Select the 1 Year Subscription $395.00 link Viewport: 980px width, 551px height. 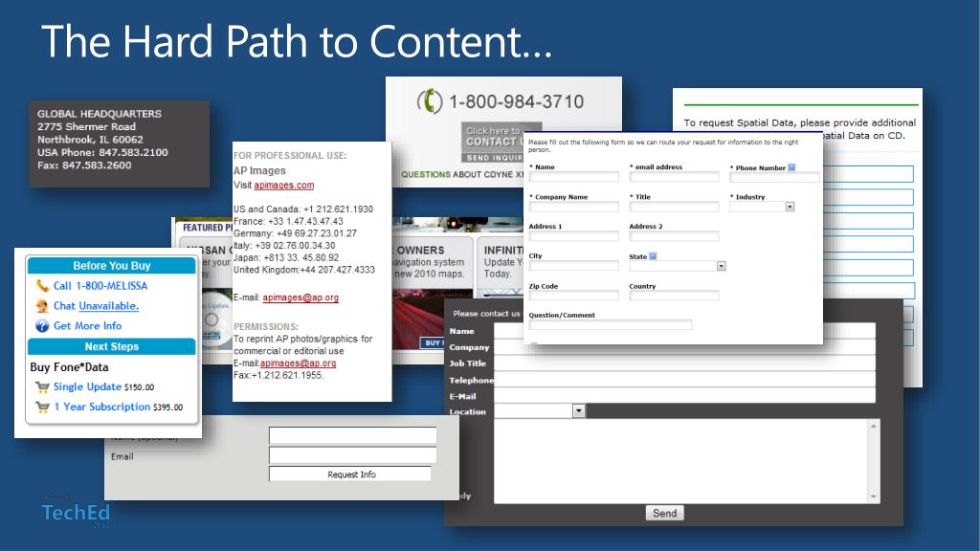tap(118, 407)
